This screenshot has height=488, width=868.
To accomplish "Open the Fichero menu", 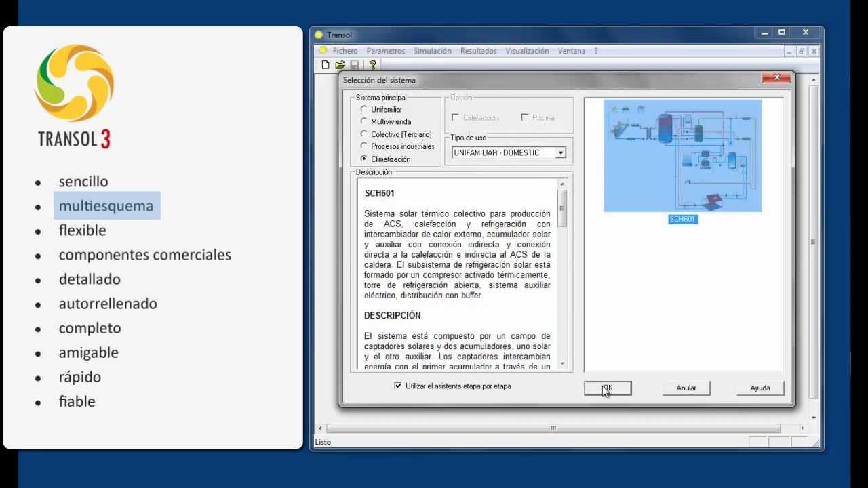I will [x=345, y=51].
